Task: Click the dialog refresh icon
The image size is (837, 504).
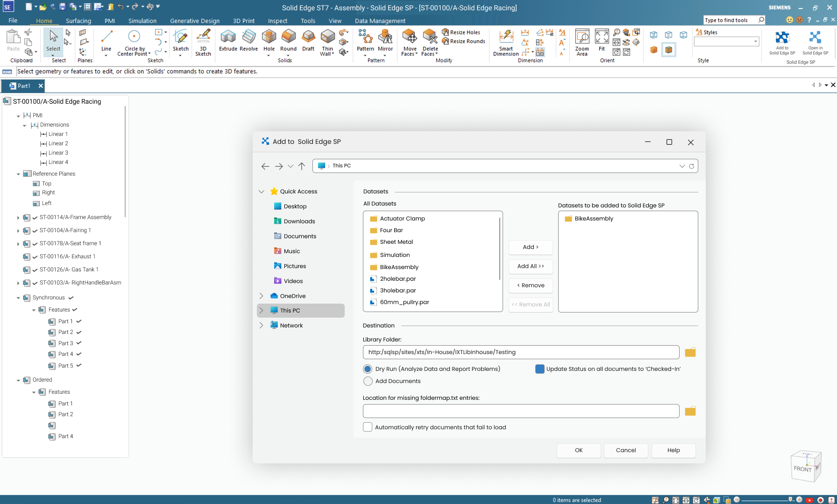Action: 691,166
